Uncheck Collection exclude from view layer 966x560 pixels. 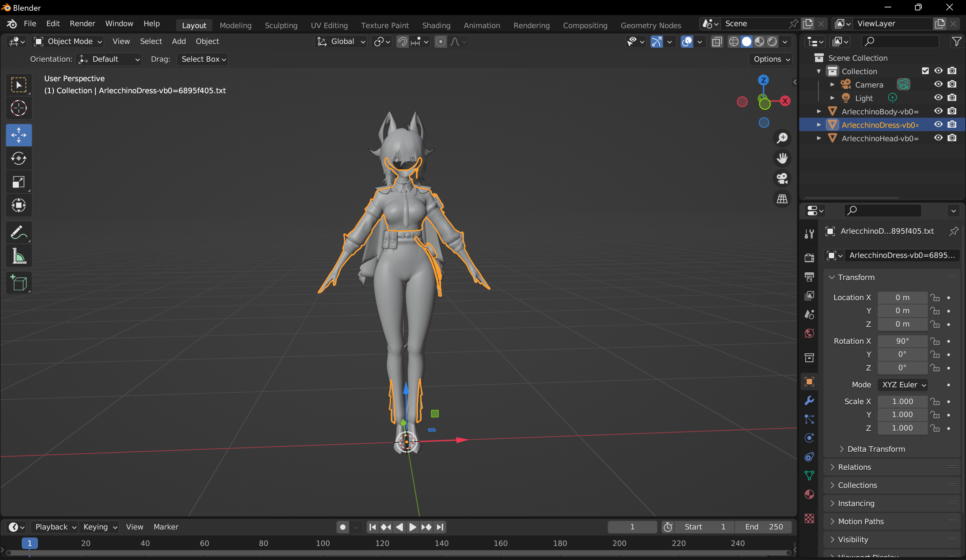tap(925, 71)
